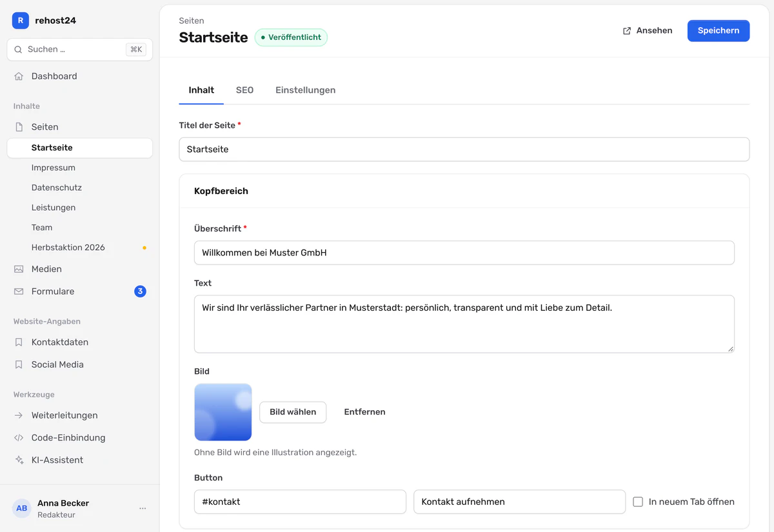Click the Seiten page icon
This screenshot has height=532, width=774.
[x=19, y=127]
